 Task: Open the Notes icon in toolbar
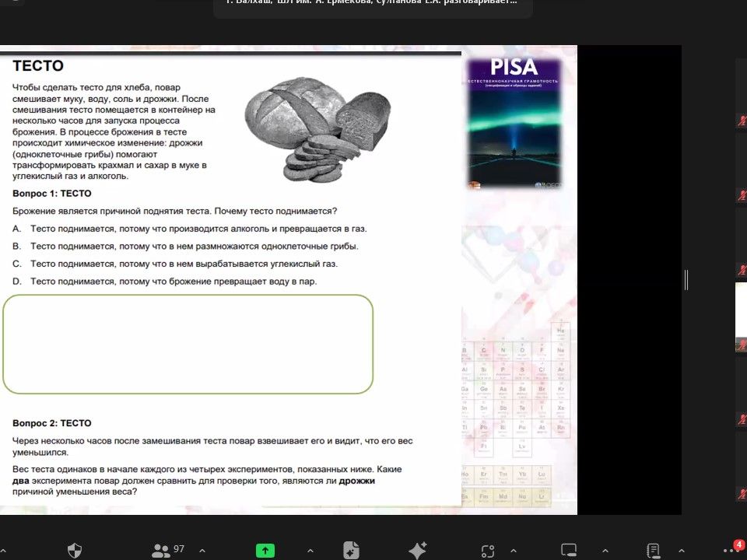654,551
